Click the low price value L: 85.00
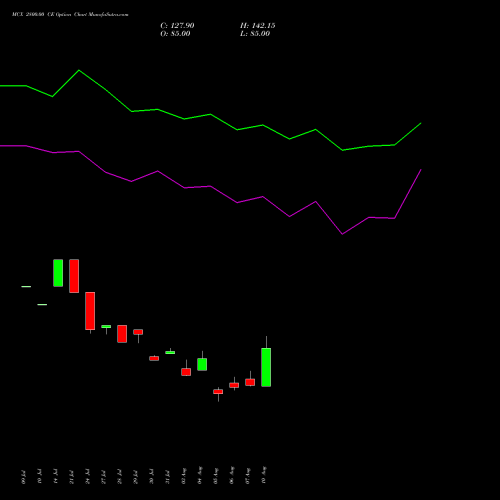Screen dimensions: 500x500 tap(255, 34)
